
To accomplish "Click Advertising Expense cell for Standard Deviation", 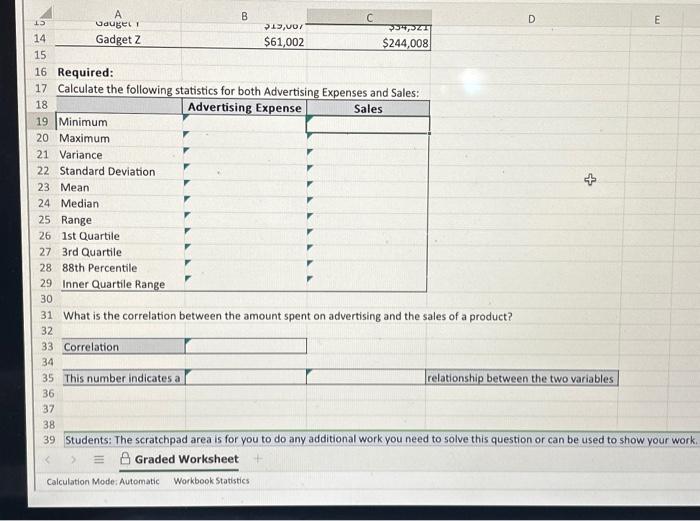I will click(245, 171).
